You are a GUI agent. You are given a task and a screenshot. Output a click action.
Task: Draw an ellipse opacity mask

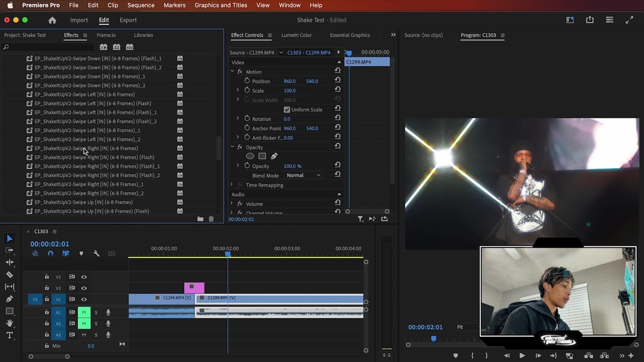(250, 156)
